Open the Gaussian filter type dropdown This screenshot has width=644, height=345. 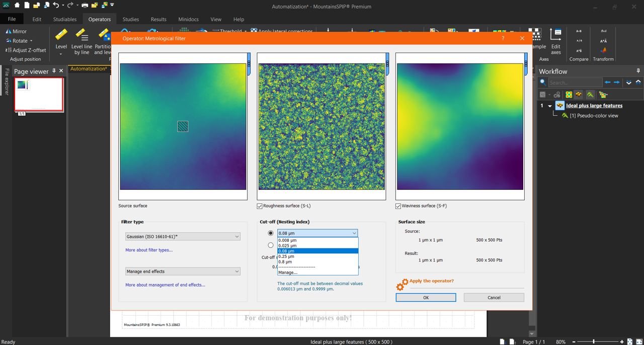coord(183,236)
